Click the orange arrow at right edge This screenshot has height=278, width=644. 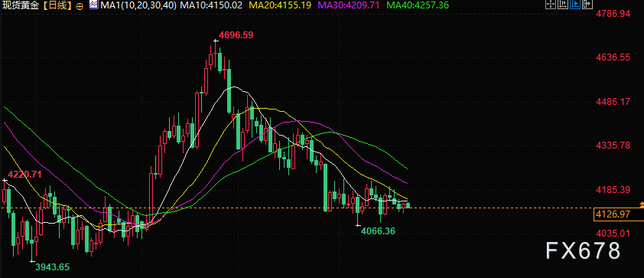pyautogui.click(x=642, y=204)
